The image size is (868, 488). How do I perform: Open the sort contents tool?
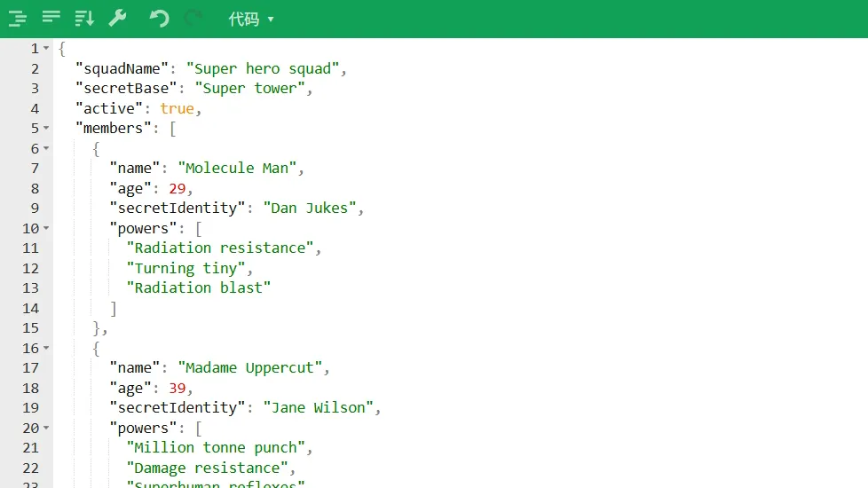click(x=84, y=19)
